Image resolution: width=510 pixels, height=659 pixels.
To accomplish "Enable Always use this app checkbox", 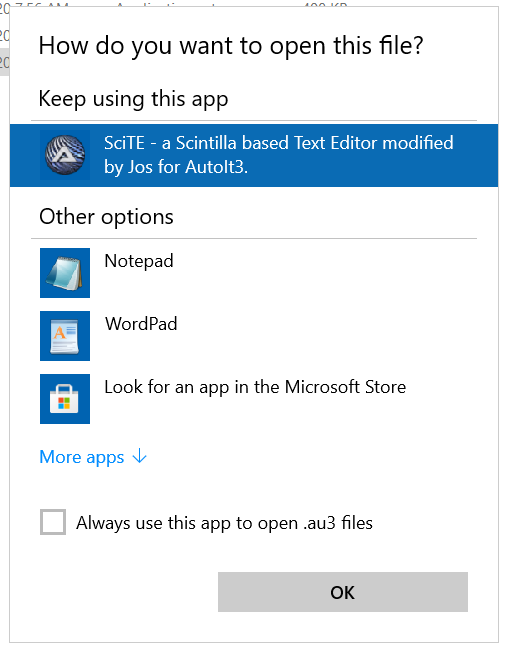I will [53, 522].
